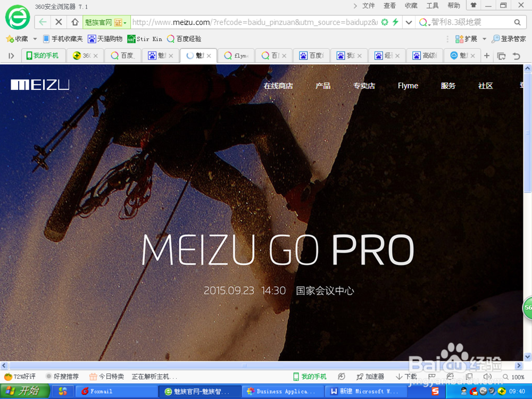Screen dimensions: 532x399
Task: Click the magnifier search button
Action: point(518,22)
